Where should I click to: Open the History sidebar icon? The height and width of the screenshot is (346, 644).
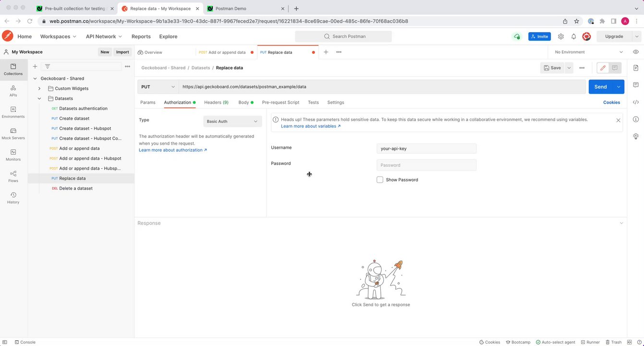tap(13, 198)
